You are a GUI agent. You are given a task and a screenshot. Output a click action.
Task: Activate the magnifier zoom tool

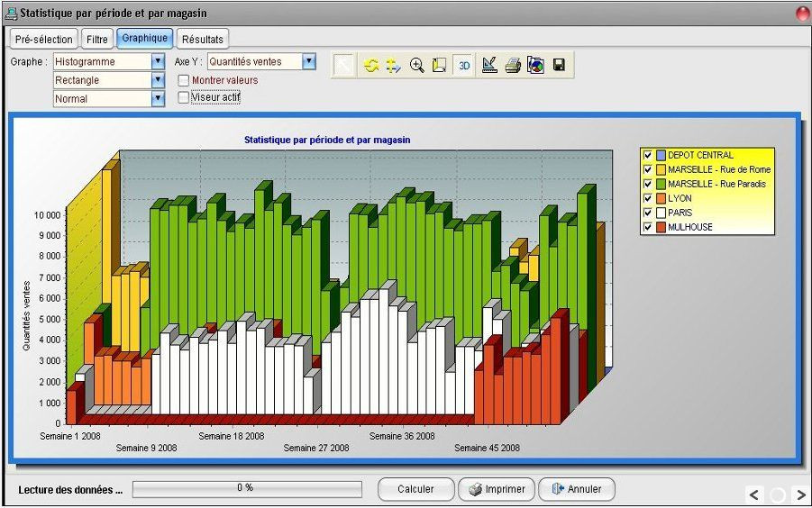point(416,66)
